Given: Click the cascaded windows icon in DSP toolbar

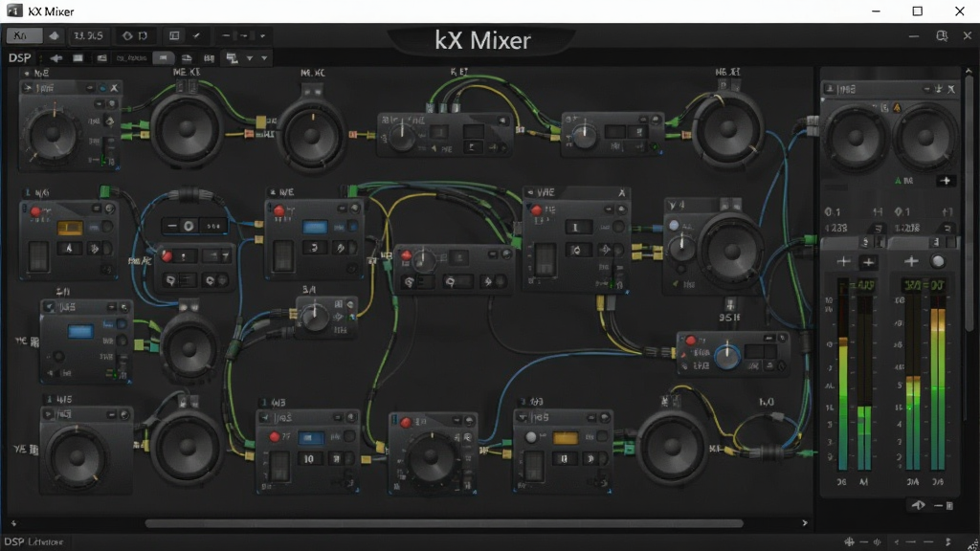Looking at the screenshot, I should pos(232,58).
